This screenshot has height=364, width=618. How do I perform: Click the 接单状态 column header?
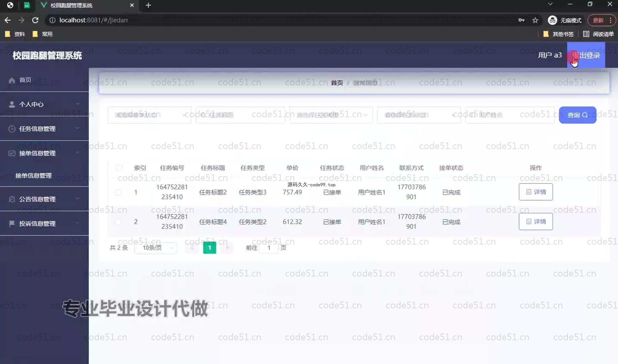(x=451, y=168)
